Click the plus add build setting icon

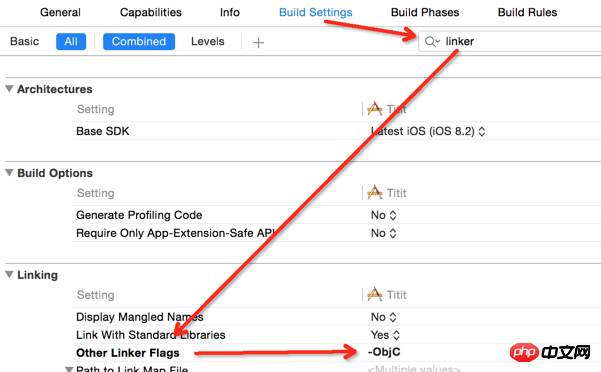tap(258, 42)
